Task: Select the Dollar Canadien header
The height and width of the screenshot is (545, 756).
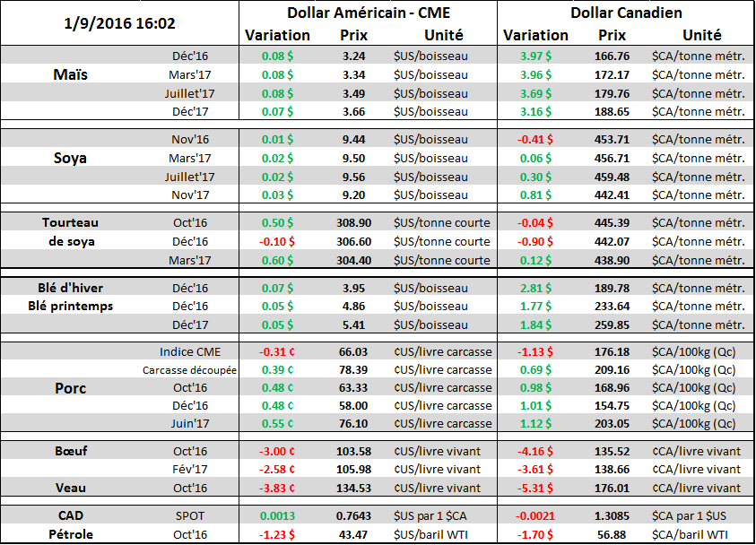Action: click(625, 13)
